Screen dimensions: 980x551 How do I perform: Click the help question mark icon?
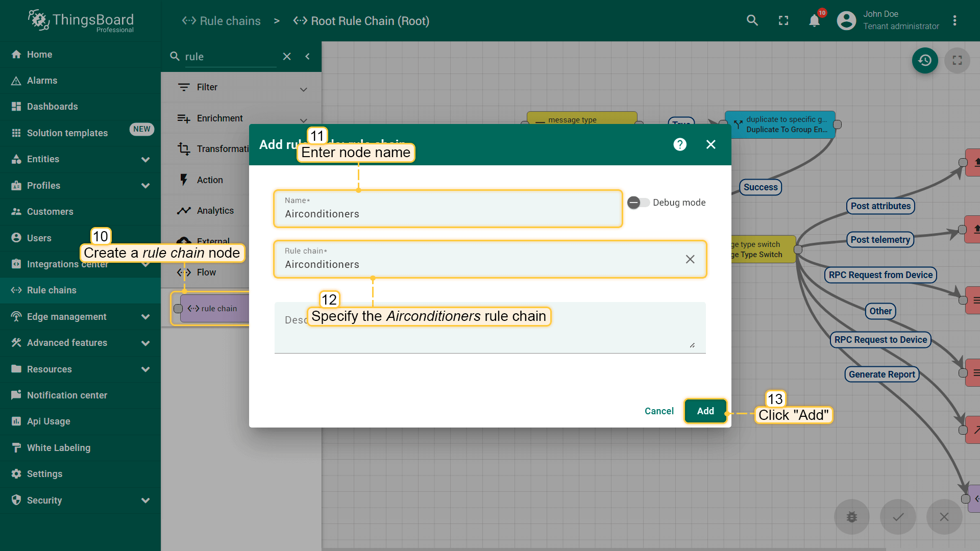tap(679, 144)
